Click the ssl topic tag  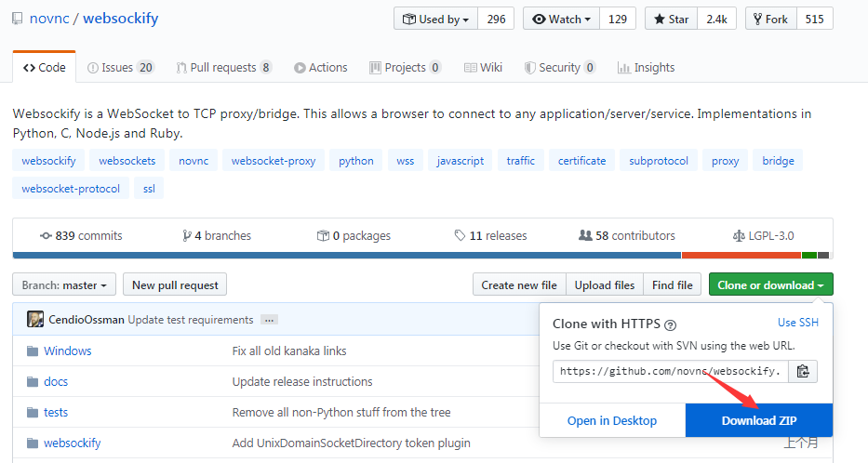(149, 188)
